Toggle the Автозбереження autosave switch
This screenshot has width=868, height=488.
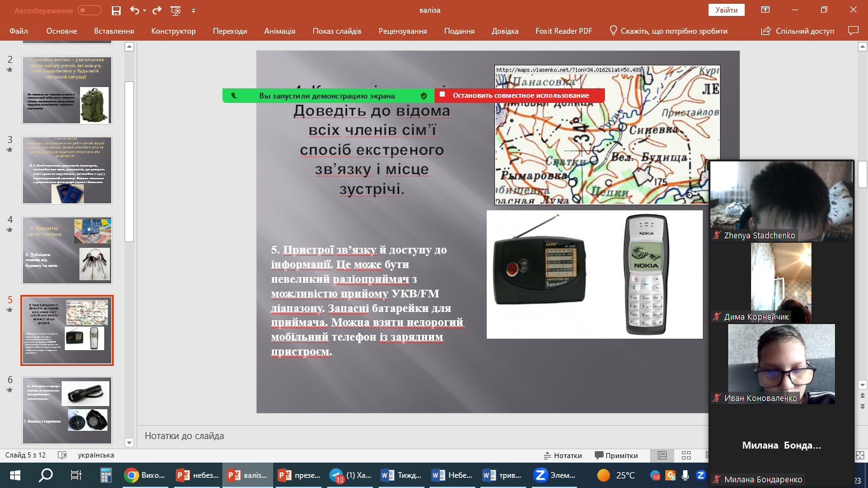click(90, 10)
